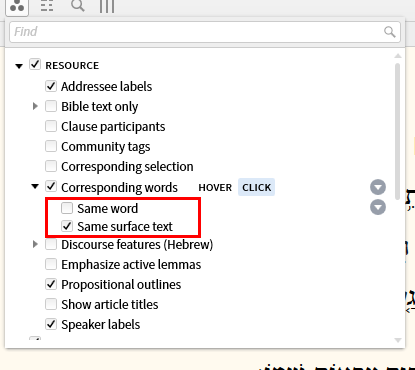Screen dimensions: 415x370
Task: Open the columns layout toolbar icon
Action: coord(107,6)
